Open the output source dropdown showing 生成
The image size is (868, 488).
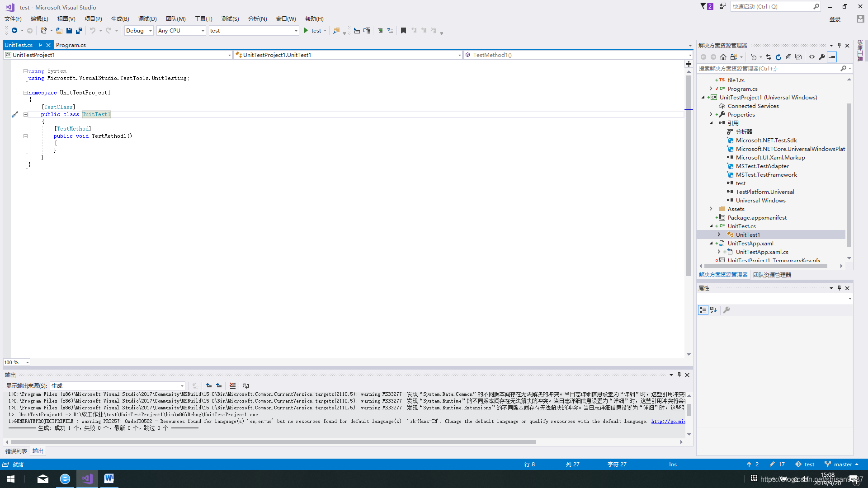click(118, 386)
